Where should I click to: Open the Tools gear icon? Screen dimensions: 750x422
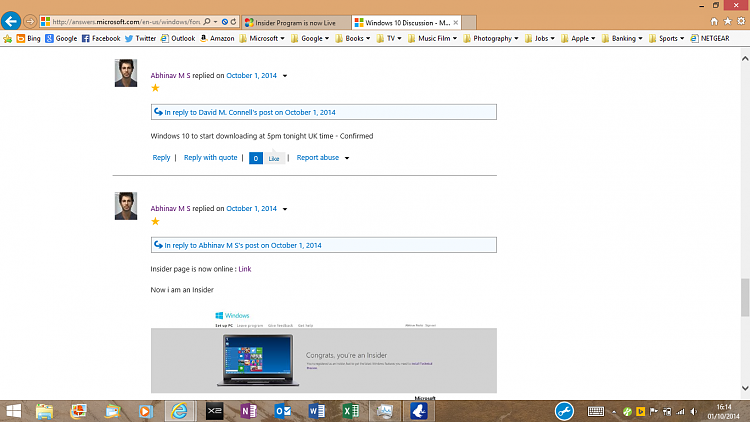(x=741, y=22)
